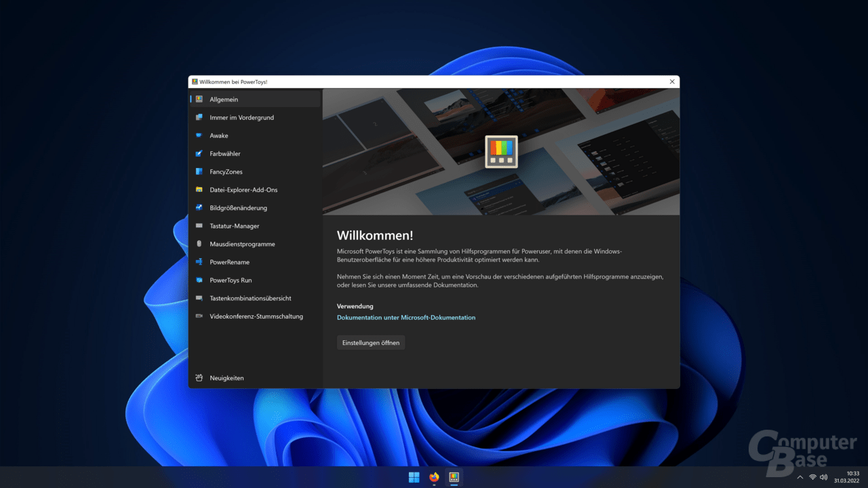Click the Tastatur-Manager keyboard icon
This screenshot has width=868, height=488.
tap(199, 226)
